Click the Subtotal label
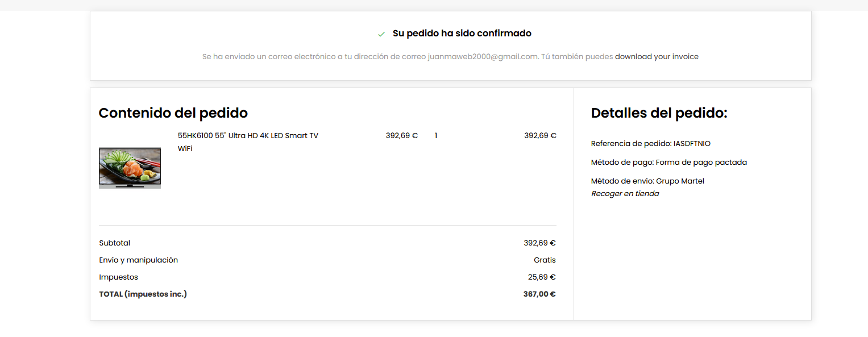868x337 pixels. (114, 243)
